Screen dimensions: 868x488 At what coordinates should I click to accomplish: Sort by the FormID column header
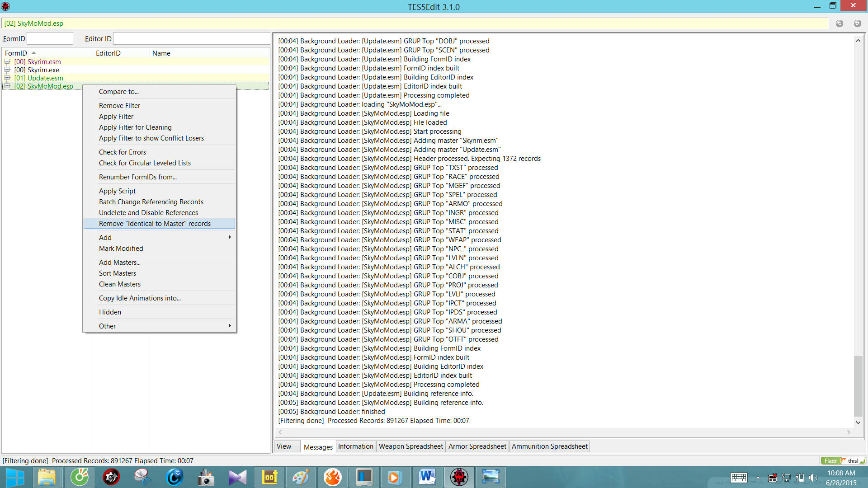click(47, 53)
